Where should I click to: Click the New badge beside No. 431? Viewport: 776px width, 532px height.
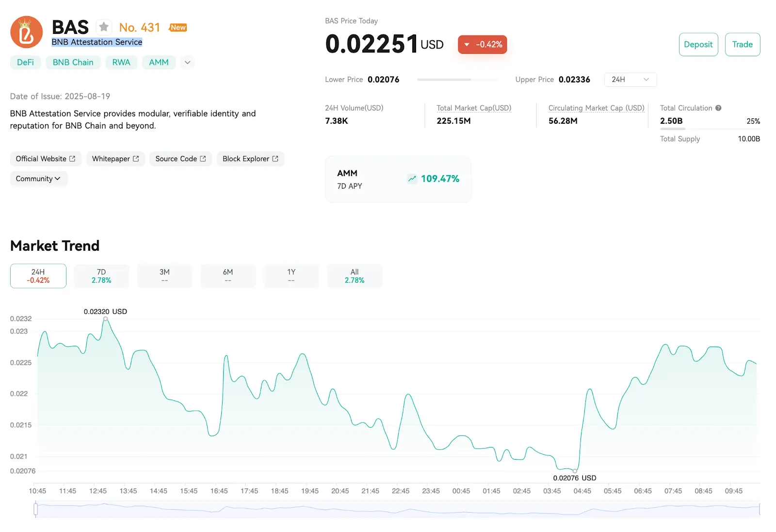(x=178, y=28)
